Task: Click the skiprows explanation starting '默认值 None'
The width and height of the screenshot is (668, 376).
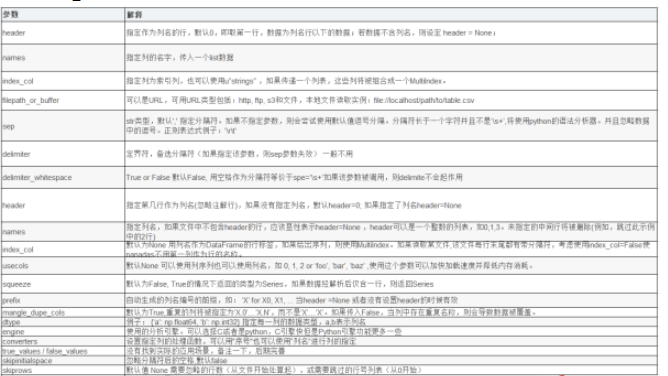Action: tap(391, 370)
